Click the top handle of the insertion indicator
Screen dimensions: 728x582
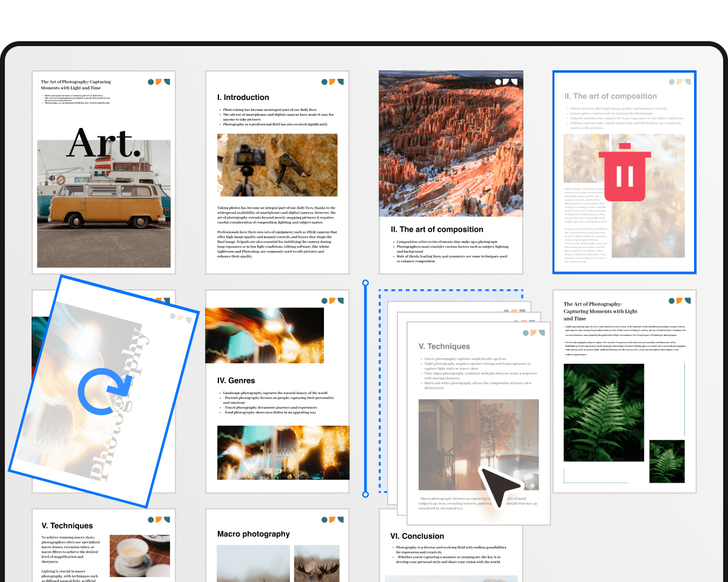[x=366, y=282]
